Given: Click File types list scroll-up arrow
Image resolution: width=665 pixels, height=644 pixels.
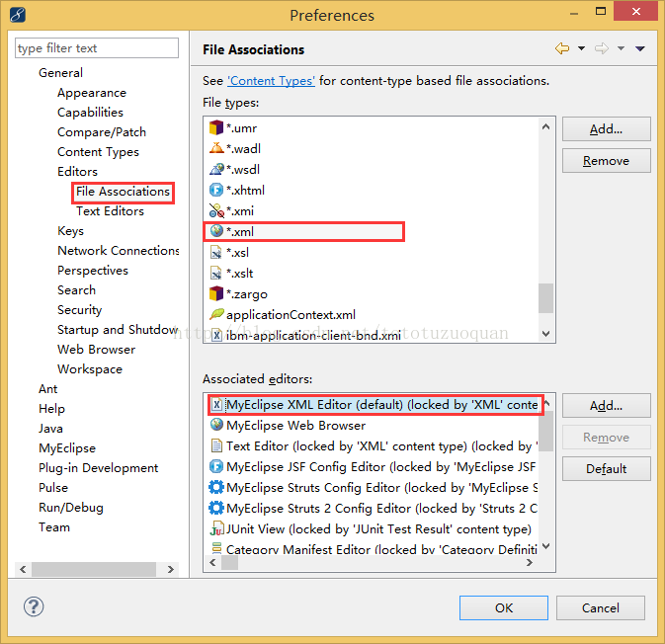Looking at the screenshot, I should click(x=546, y=126).
